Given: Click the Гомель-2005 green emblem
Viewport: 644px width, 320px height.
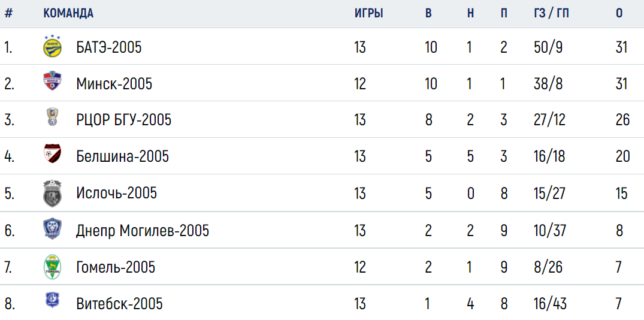Looking at the screenshot, I should tap(53, 267).
